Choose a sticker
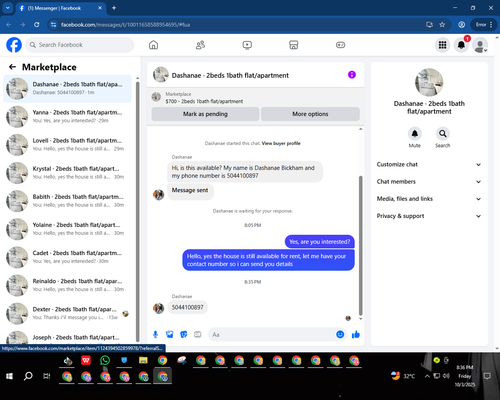 click(184, 334)
